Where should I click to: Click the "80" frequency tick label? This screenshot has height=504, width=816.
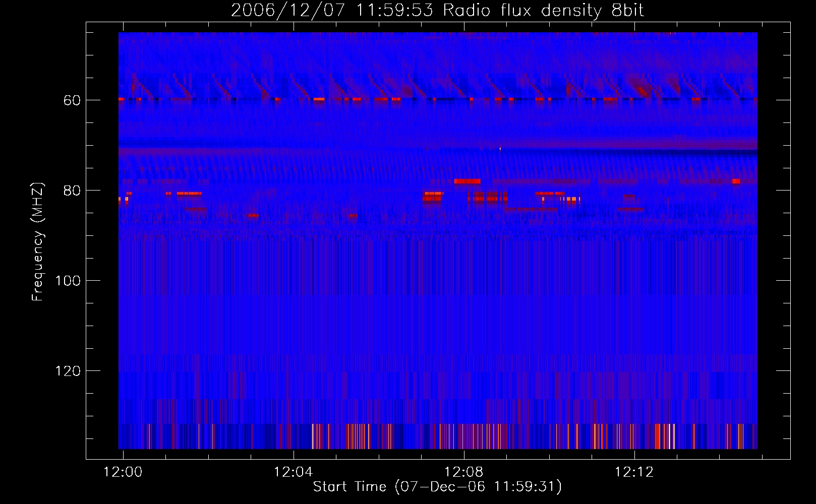(72, 191)
